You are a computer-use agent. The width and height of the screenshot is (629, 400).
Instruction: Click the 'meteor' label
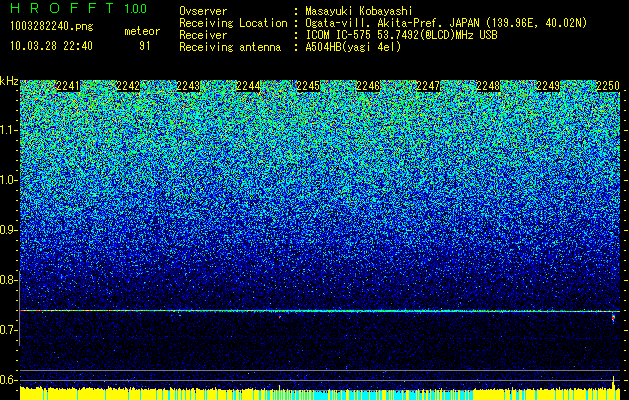click(x=142, y=31)
